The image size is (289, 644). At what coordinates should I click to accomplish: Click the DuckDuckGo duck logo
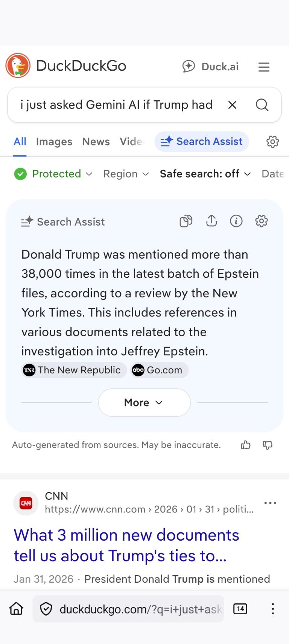point(18,66)
